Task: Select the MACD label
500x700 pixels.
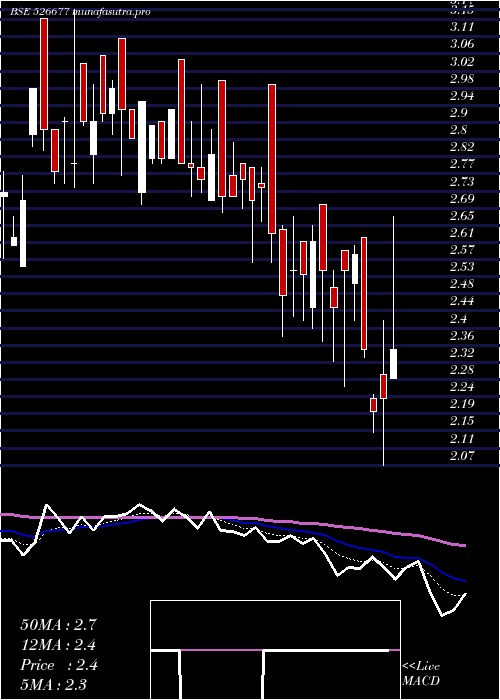Action: tap(421, 681)
